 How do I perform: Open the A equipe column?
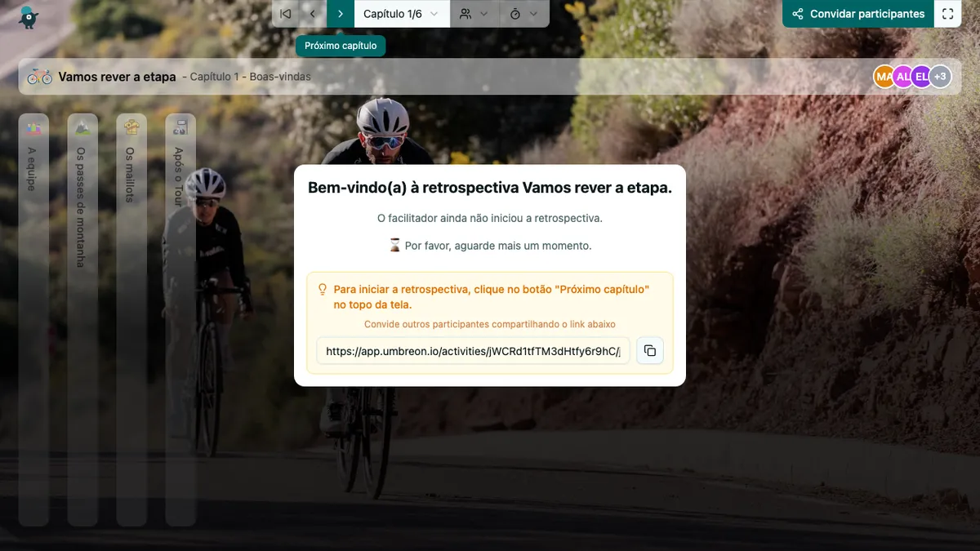point(33,319)
